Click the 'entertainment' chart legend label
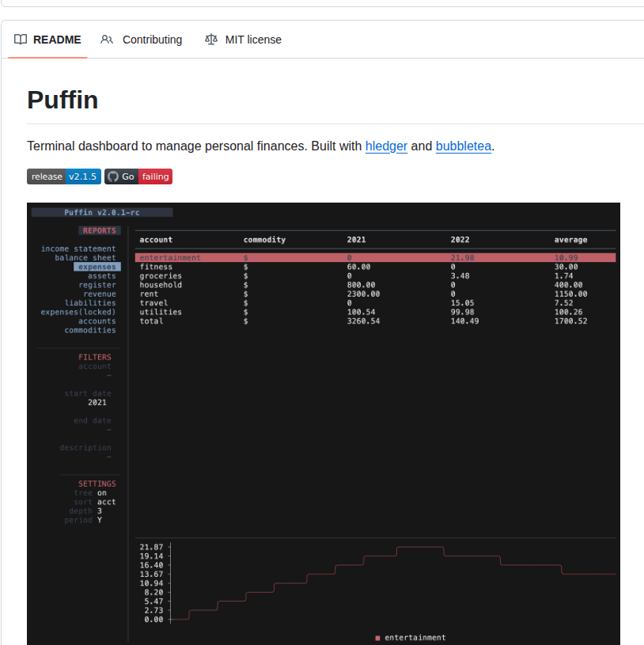Image resolution: width=644 pixels, height=645 pixels. pyautogui.click(x=415, y=638)
